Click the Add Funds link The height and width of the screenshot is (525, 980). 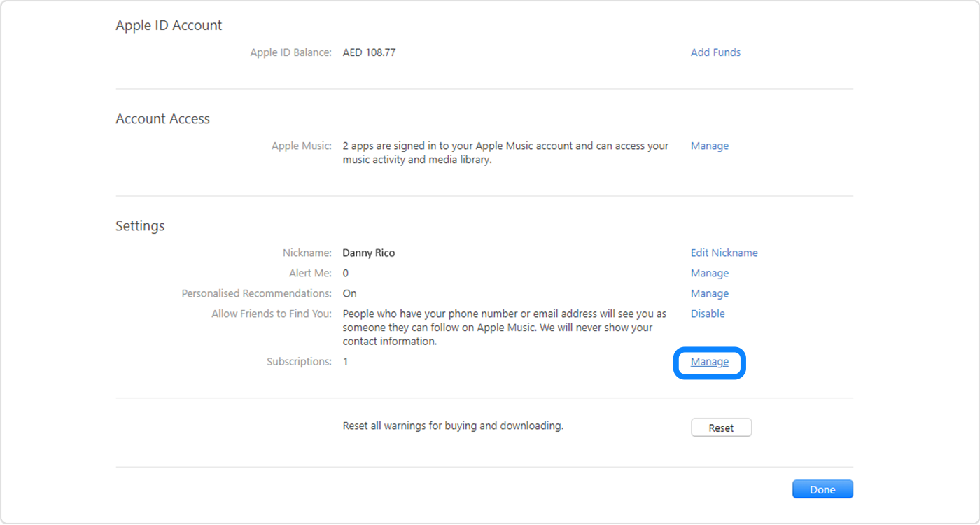(715, 52)
